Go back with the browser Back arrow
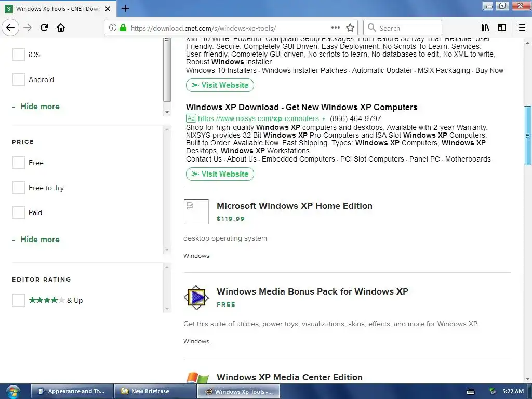The height and width of the screenshot is (399, 532). coord(10,28)
